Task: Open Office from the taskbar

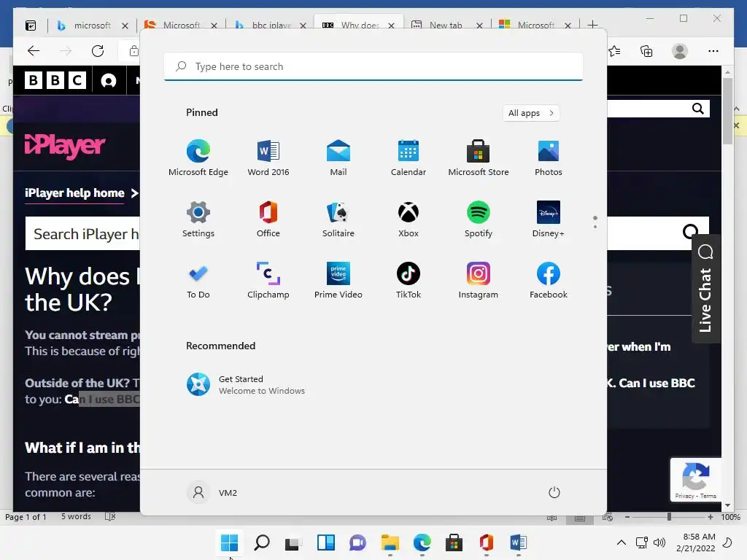Action: coord(487,542)
